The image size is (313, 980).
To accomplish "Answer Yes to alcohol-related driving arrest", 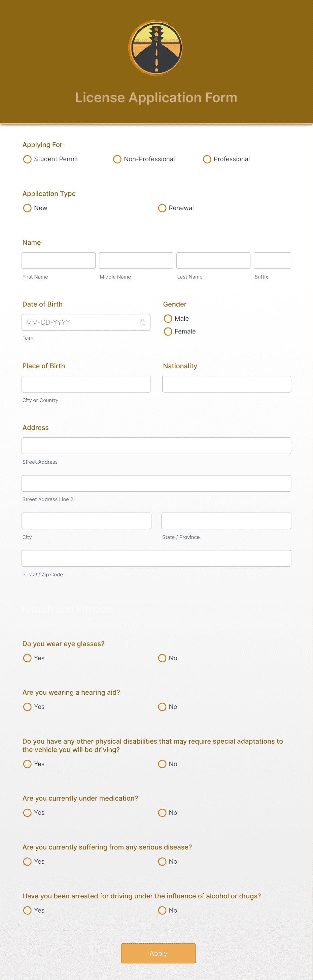I will pos(27,910).
